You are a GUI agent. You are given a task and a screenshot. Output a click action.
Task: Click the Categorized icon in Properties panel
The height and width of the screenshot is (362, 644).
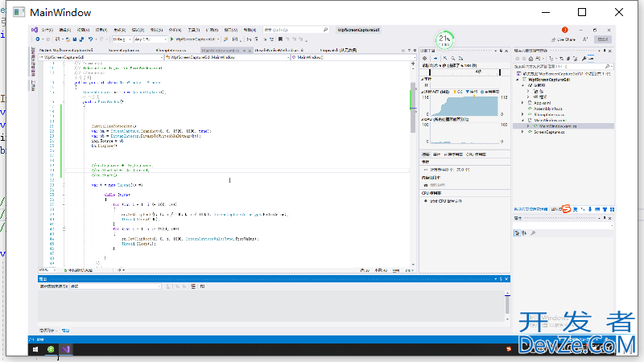[x=517, y=233]
